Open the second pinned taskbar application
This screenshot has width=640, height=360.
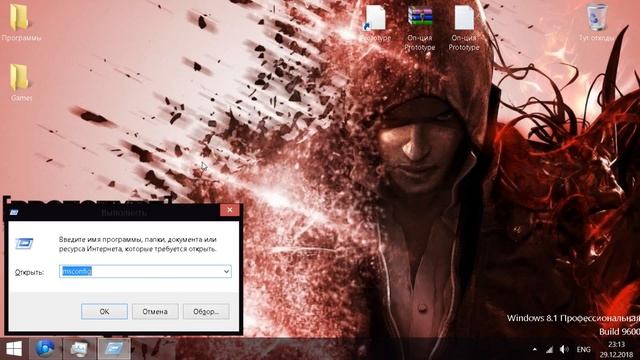click(x=79, y=349)
